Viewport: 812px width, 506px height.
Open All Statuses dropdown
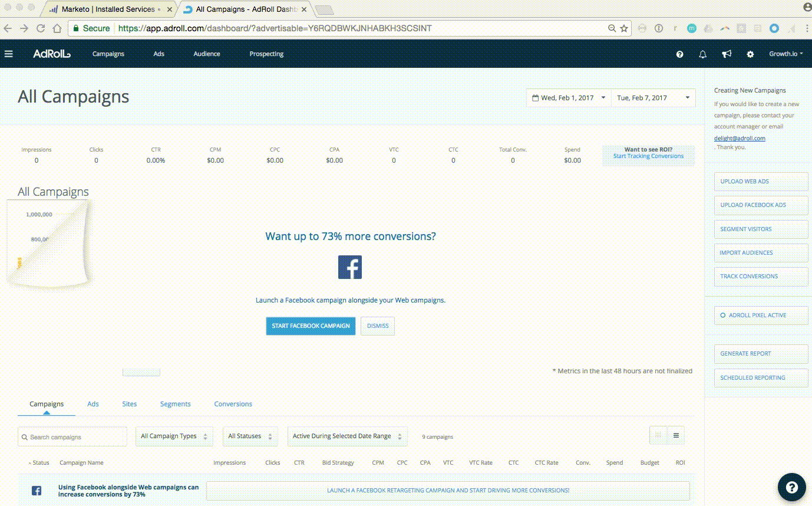click(x=250, y=436)
